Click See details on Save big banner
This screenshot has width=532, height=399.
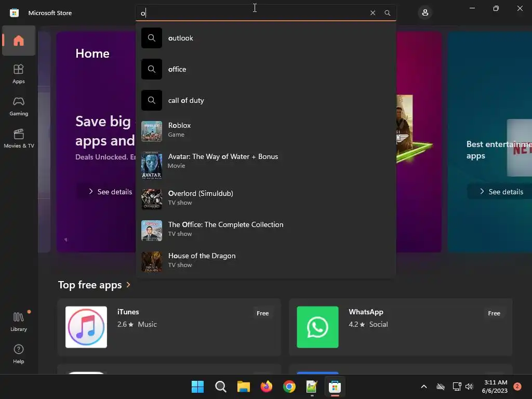click(x=110, y=192)
